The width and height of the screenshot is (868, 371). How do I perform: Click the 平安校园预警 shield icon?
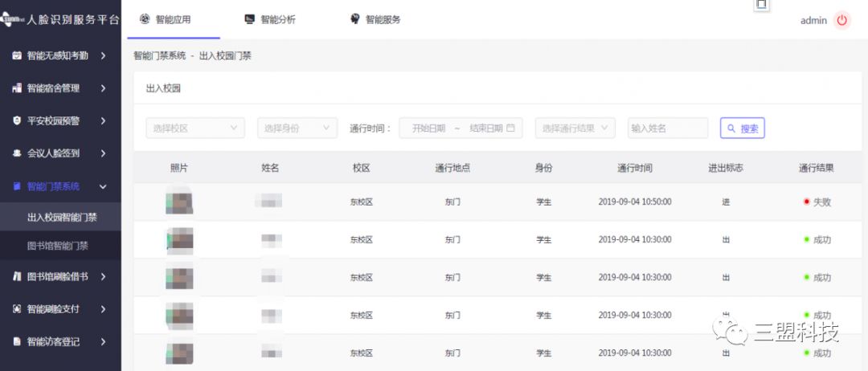(17, 120)
